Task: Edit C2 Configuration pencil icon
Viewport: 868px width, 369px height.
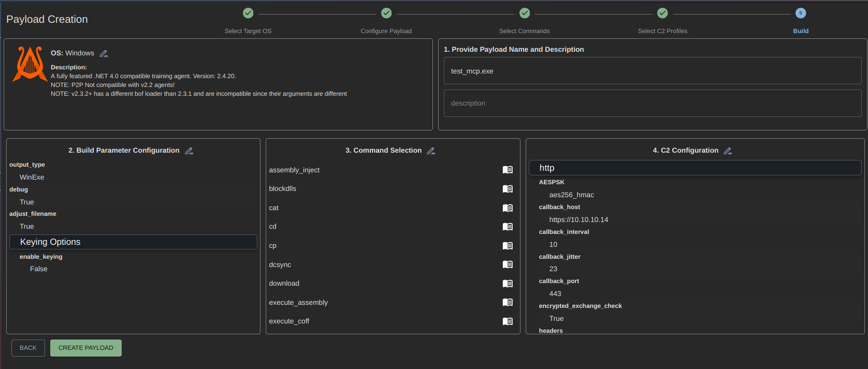Action: click(728, 151)
